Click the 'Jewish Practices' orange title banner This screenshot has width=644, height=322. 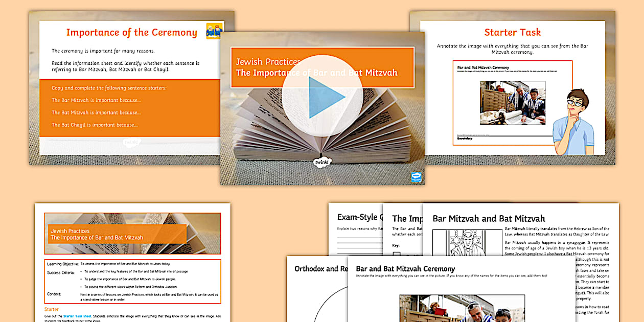(322, 67)
